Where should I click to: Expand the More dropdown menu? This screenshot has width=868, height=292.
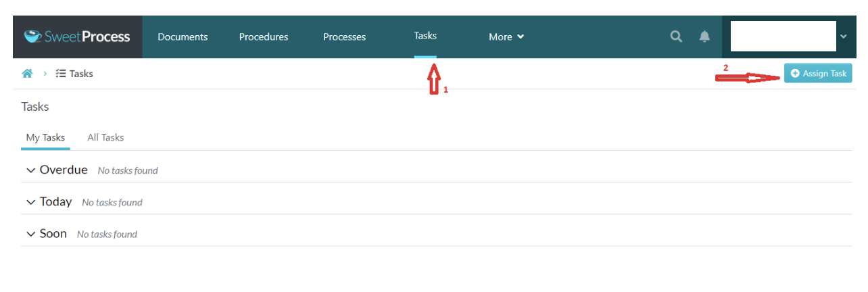(506, 37)
